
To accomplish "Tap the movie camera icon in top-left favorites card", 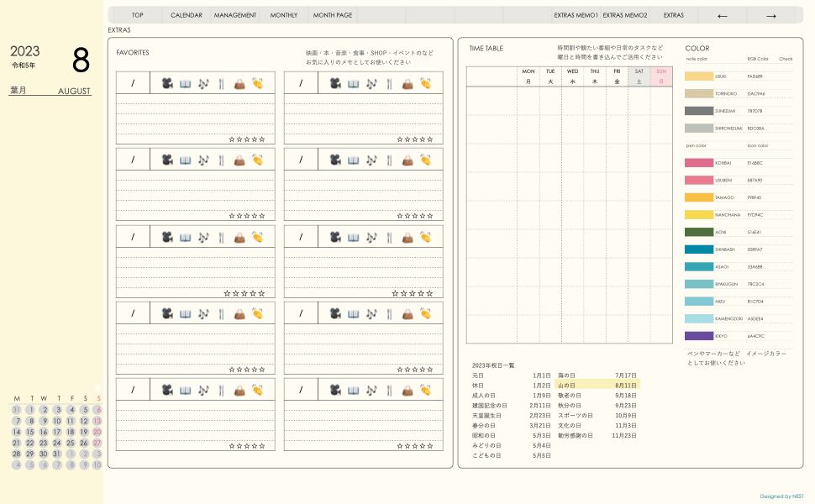I will (166, 84).
